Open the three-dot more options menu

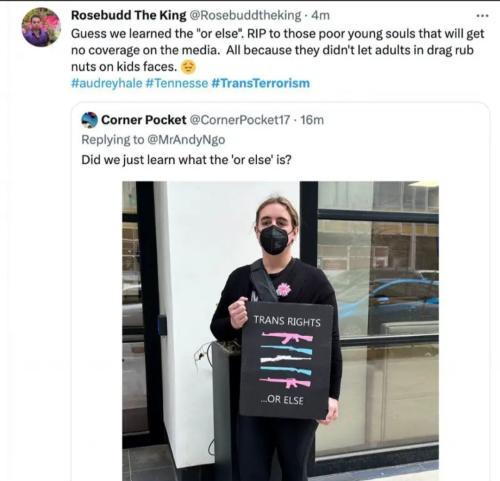(x=482, y=16)
